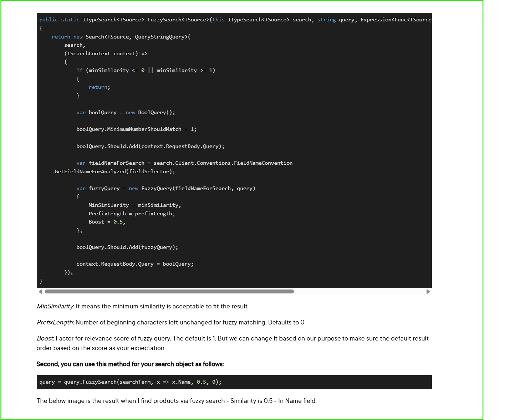Image resolution: width=515 pixels, height=420 pixels.
Task: Click the italic 'MinSimilarity' term
Action: point(55,306)
